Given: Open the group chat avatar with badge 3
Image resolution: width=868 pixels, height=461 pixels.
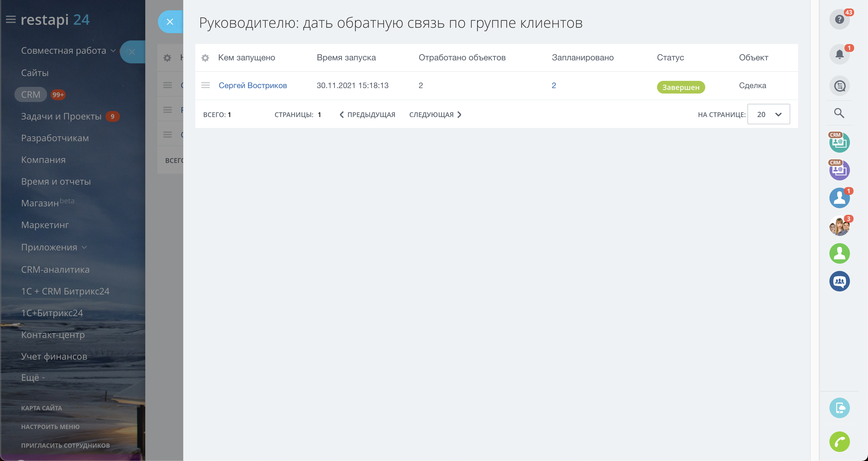Looking at the screenshot, I should point(839,226).
